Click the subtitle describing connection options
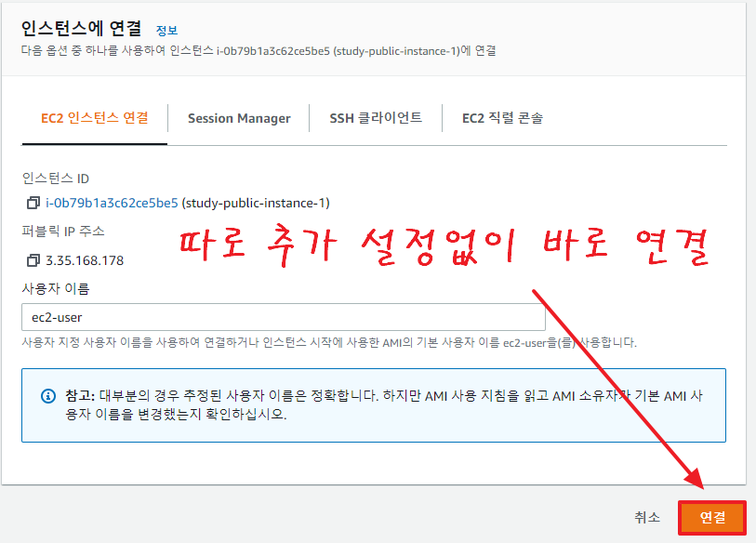 click(x=259, y=51)
